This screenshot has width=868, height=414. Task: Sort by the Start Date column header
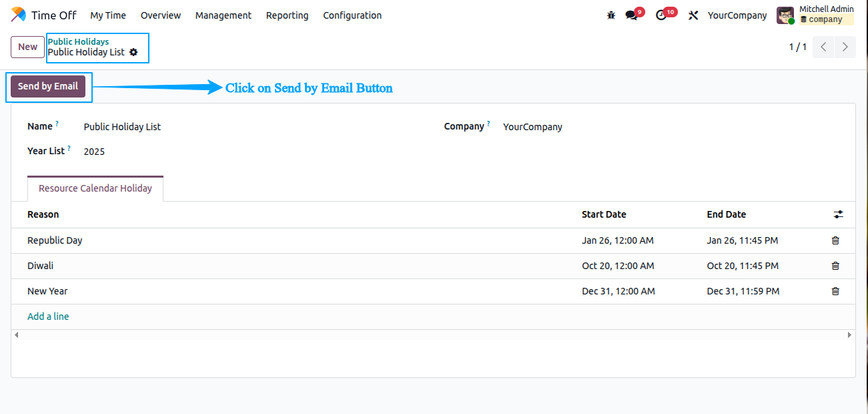pos(604,214)
